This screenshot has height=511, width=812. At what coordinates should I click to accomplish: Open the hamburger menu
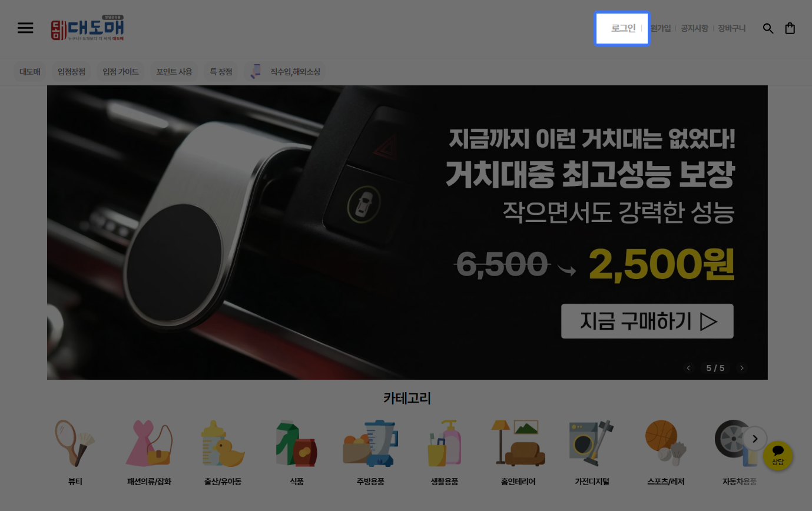pyautogui.click(x=25, y=28)
